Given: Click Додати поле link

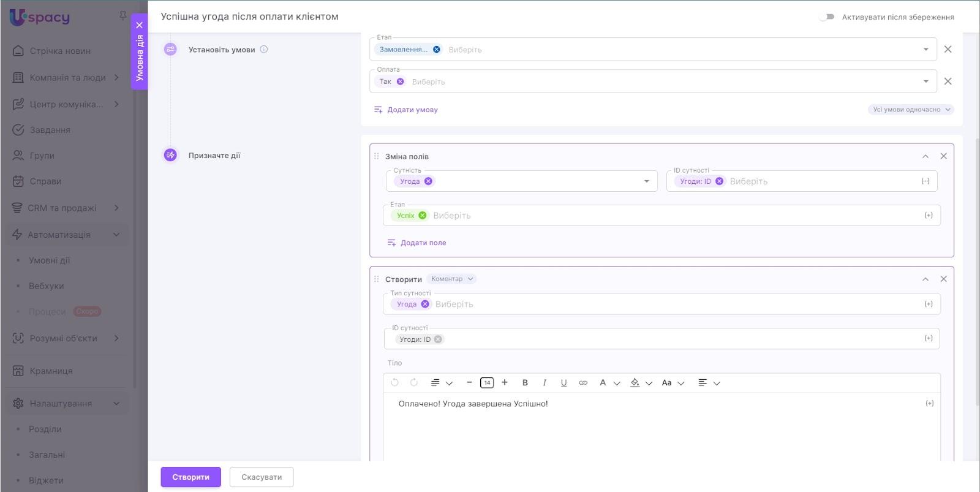Looking at the screenshot, I should [417, 243].
